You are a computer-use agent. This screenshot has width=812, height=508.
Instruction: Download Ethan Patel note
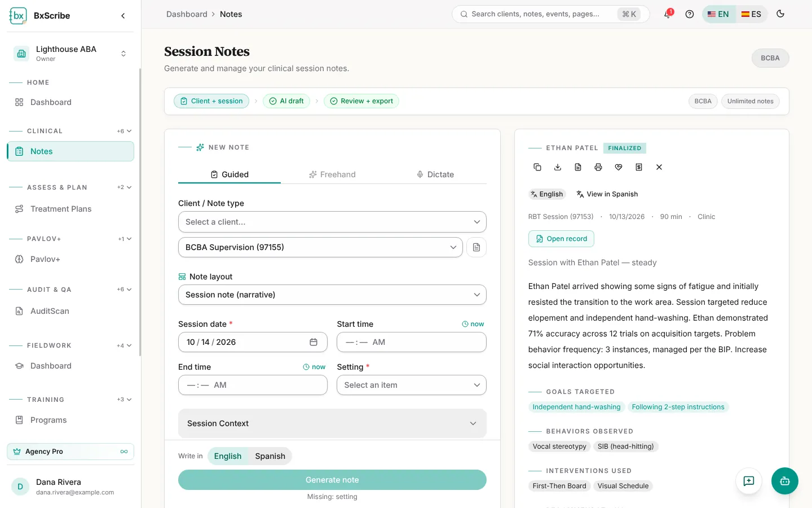[x=558, y=167]
